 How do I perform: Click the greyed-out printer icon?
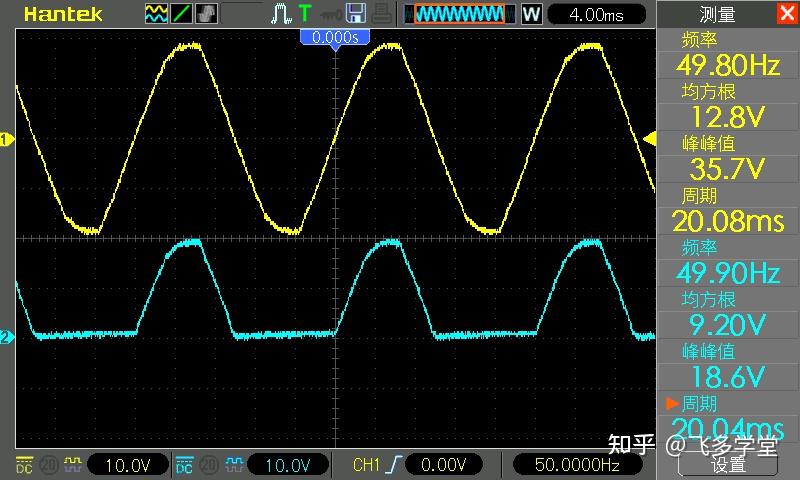coord(382,14)
